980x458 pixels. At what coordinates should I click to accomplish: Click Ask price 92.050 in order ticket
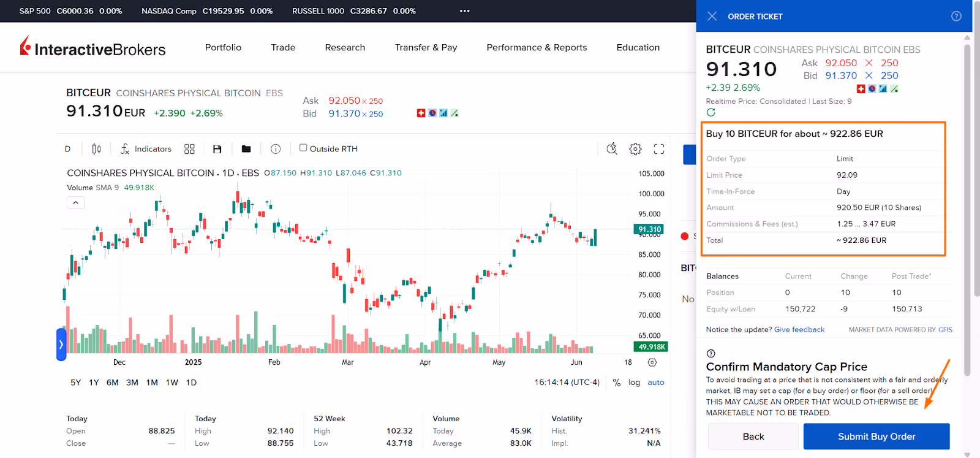[841, 63]
